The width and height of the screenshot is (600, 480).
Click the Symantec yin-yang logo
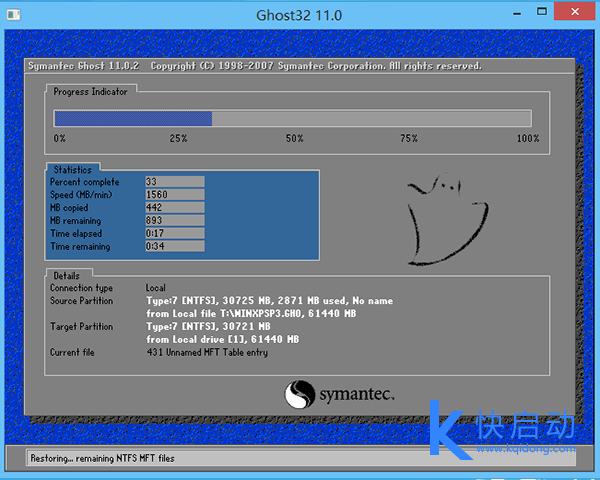click(x=300, y=394)
